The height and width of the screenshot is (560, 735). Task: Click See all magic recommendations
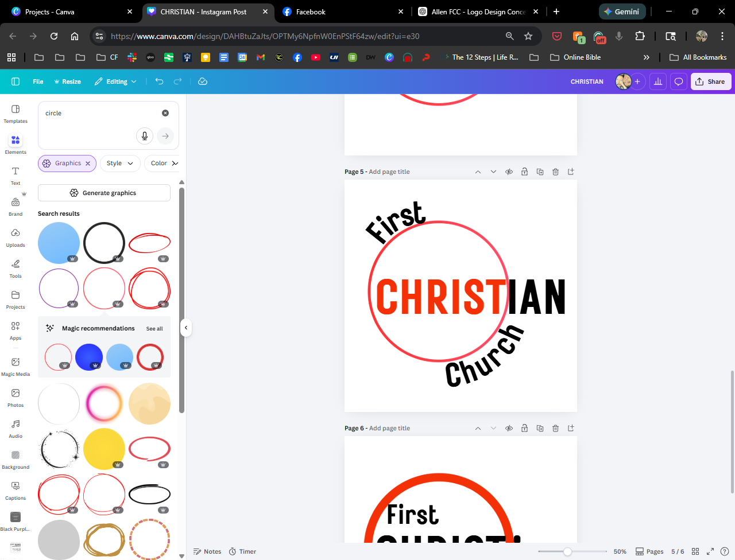pyautogui.click(x=154, y=329)
